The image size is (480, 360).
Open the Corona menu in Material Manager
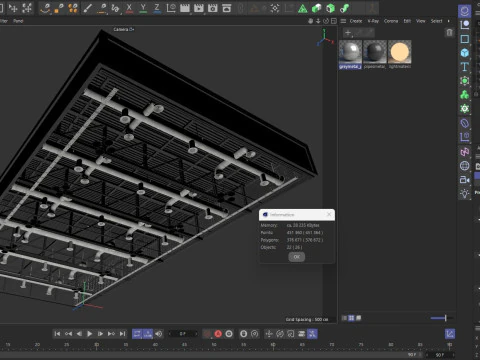(x=391, y=21)
